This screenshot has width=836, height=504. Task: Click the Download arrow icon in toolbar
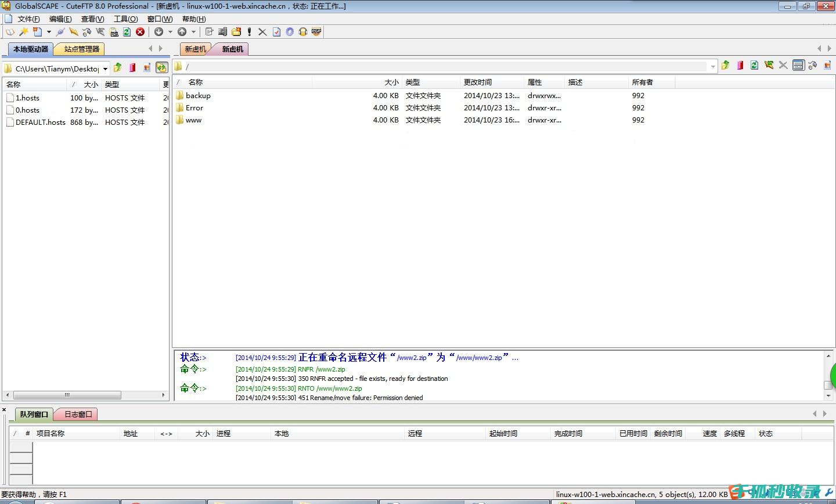(x=158, y=32)
